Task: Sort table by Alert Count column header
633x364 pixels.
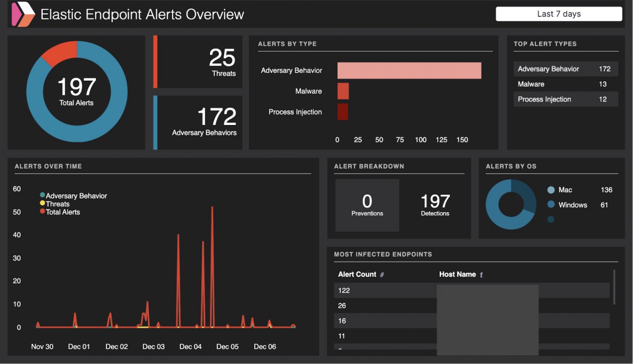Action: click(x=357, y=274)
